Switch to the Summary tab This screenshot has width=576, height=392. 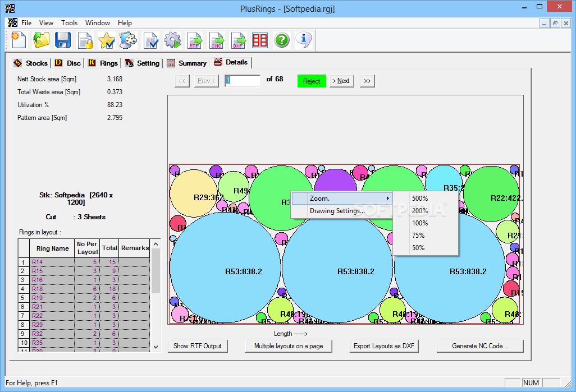186,63
